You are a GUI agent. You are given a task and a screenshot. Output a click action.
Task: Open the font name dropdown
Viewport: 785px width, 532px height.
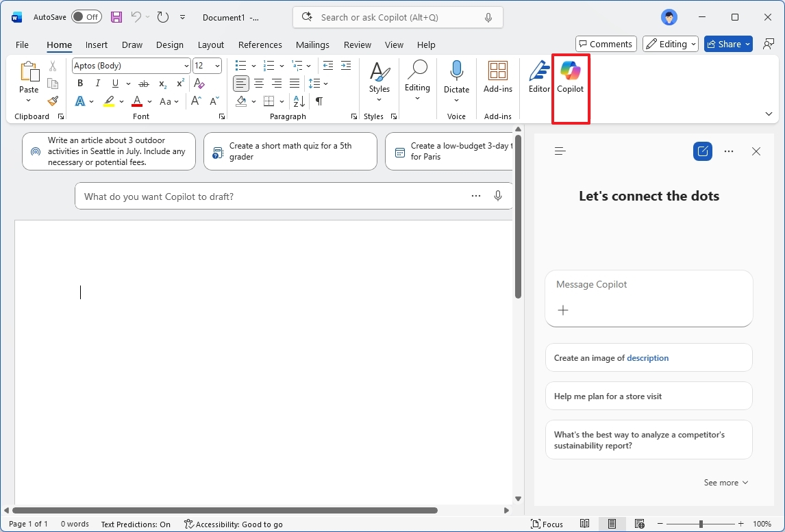[186, 65]
